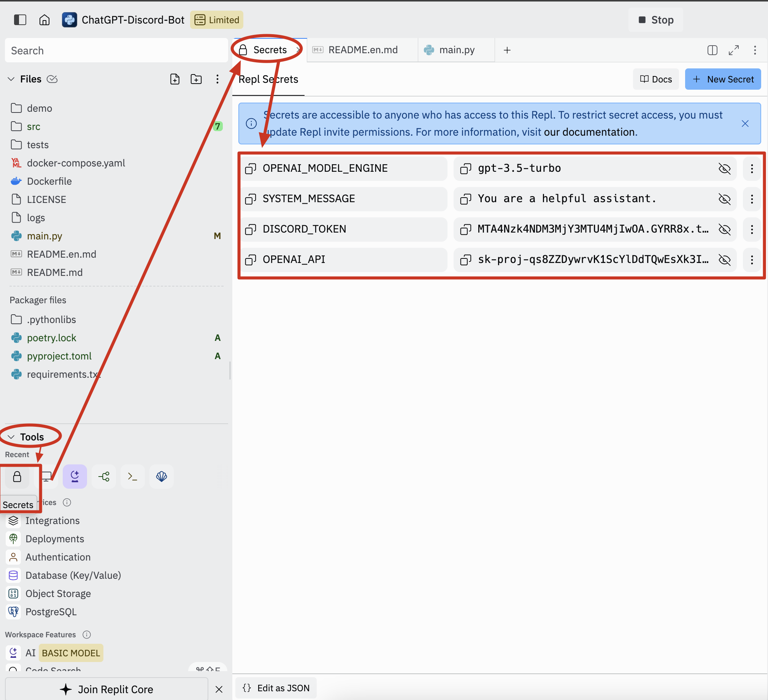This screenshot has width=768, height=700.
Task: Select the Repl Secrets sub-tab
Action: [268, 79]
